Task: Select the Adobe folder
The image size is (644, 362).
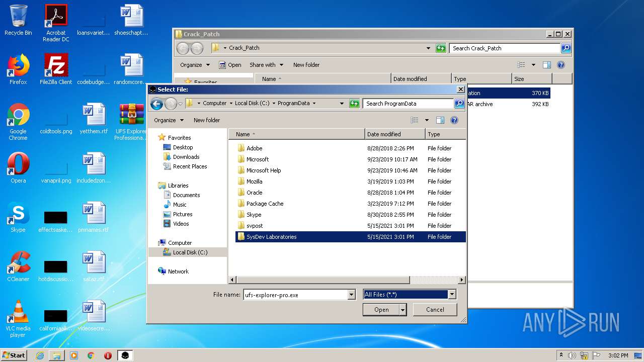Action: pos(350,148)
